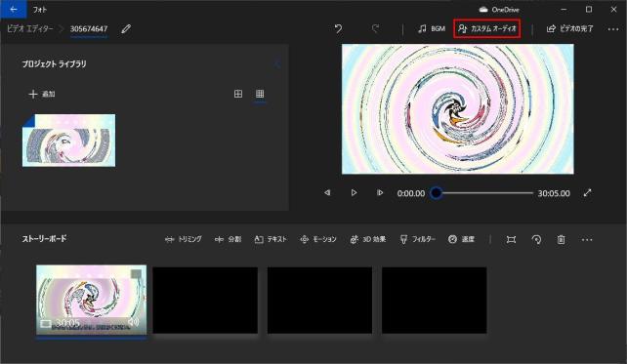Redo the last undone edit
The height and width of the screenshot is (364, 627).
[375, 28]
